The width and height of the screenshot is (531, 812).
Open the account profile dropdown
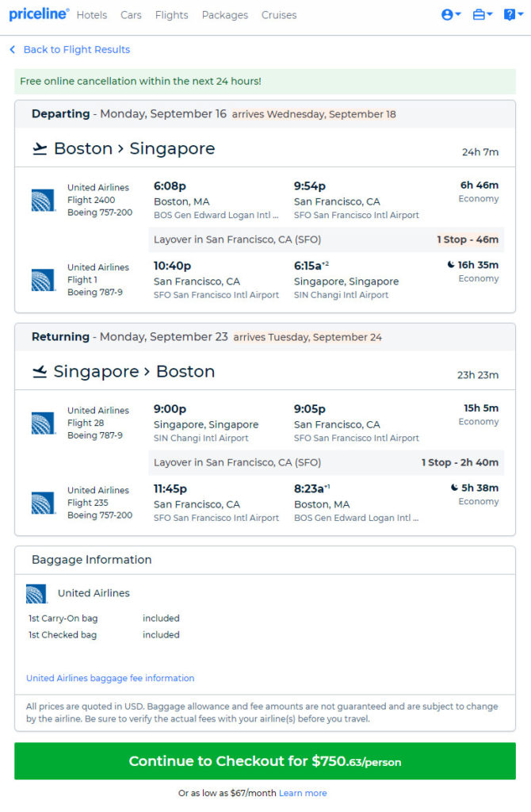450,14
